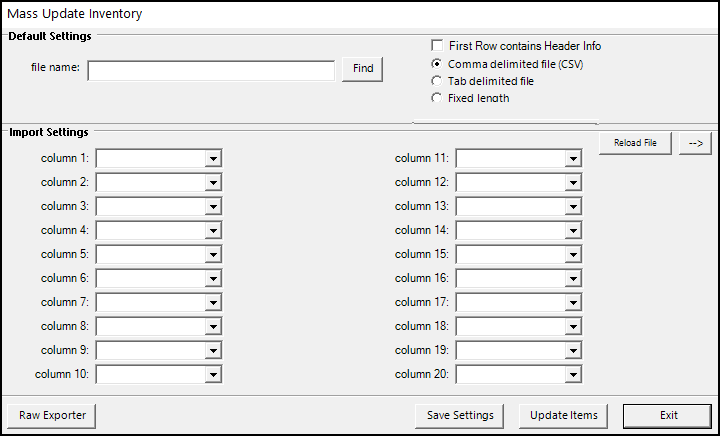720x436 pixels.
Task: Select the Fixed length option
Action: 437,98
